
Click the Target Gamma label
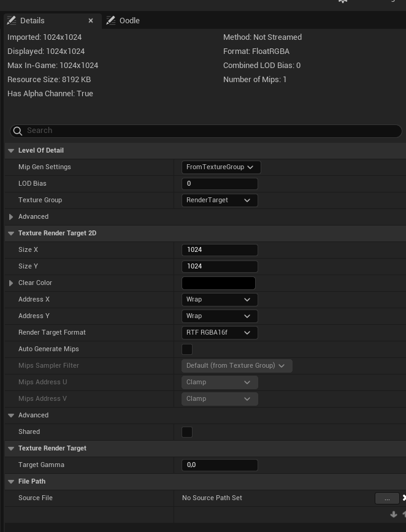(x=41, y=465)
